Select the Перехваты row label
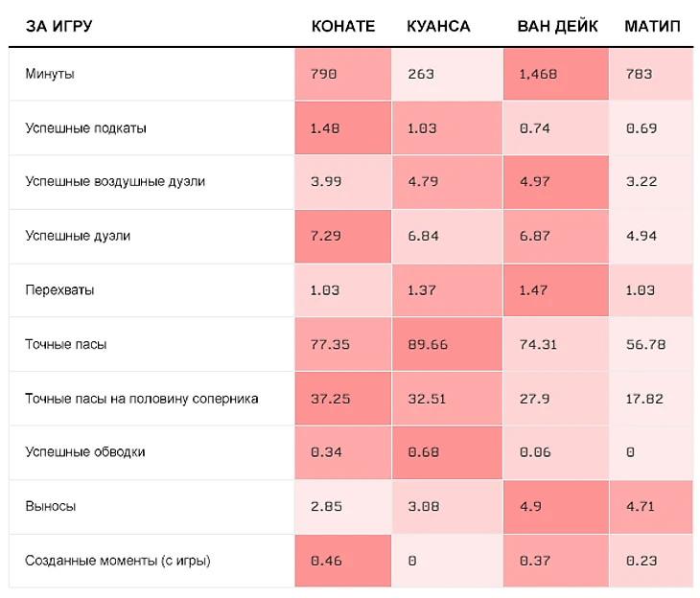This screenshot has width=700, height=598. tap(59, 290)
